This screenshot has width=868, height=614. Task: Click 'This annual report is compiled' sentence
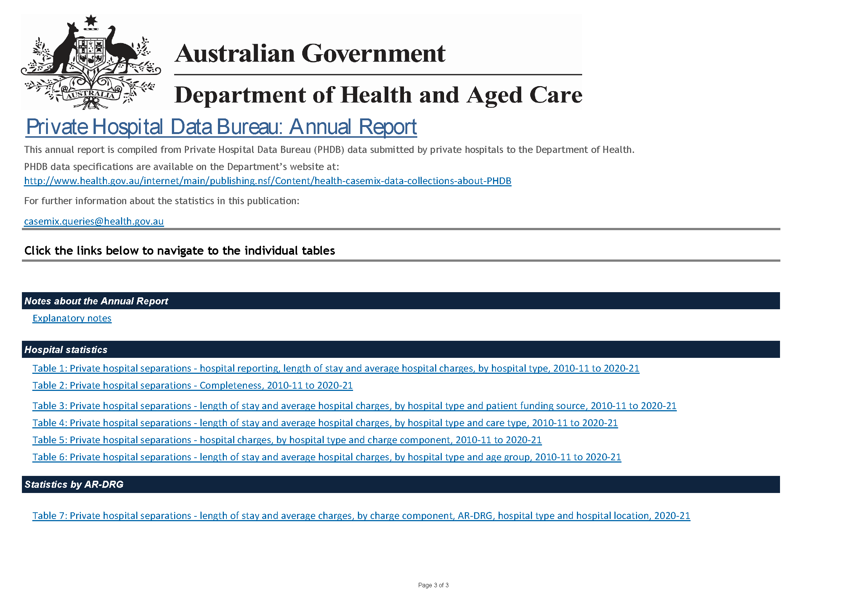point(329,150)
